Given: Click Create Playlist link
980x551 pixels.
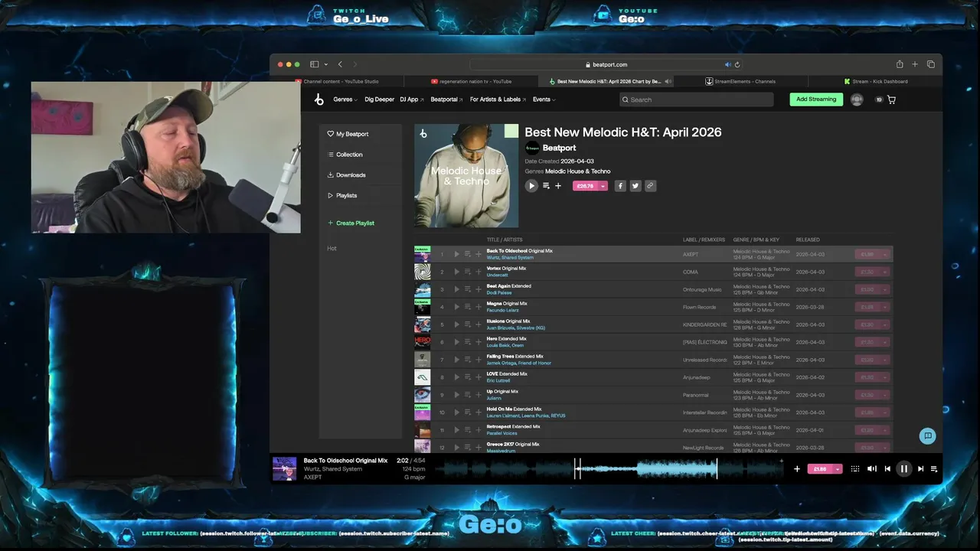Looking at the screenshot, I should [351, 223].
